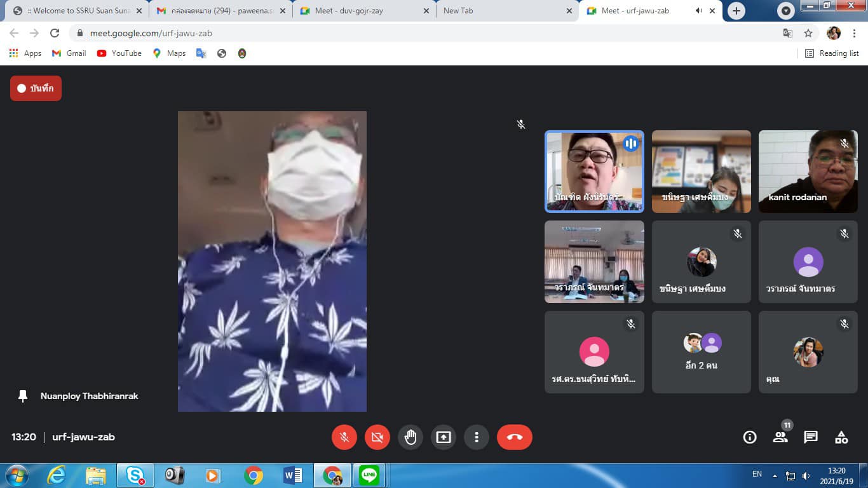Open the three-dot more options menu
The height and width of the screenshot is (488, 868).
tap(476, 437)
